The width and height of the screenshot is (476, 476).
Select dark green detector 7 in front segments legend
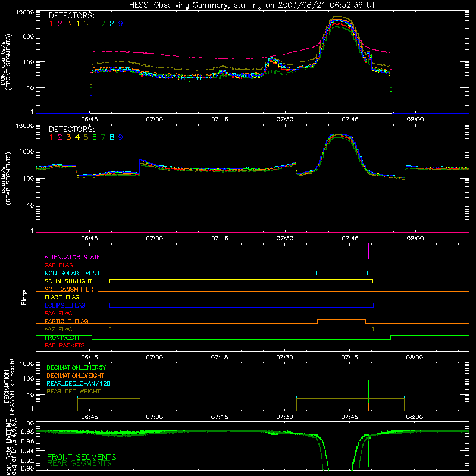coord(103,23)
